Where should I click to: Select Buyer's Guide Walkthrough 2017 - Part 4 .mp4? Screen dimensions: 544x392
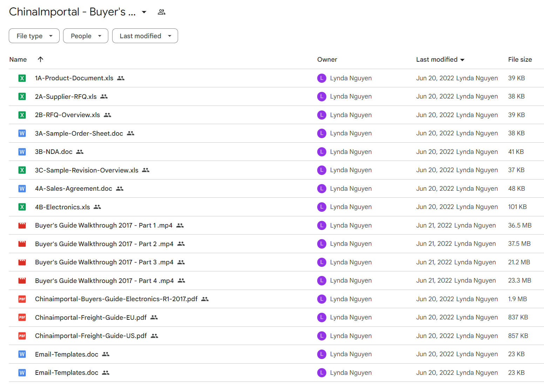pos(104,281)
